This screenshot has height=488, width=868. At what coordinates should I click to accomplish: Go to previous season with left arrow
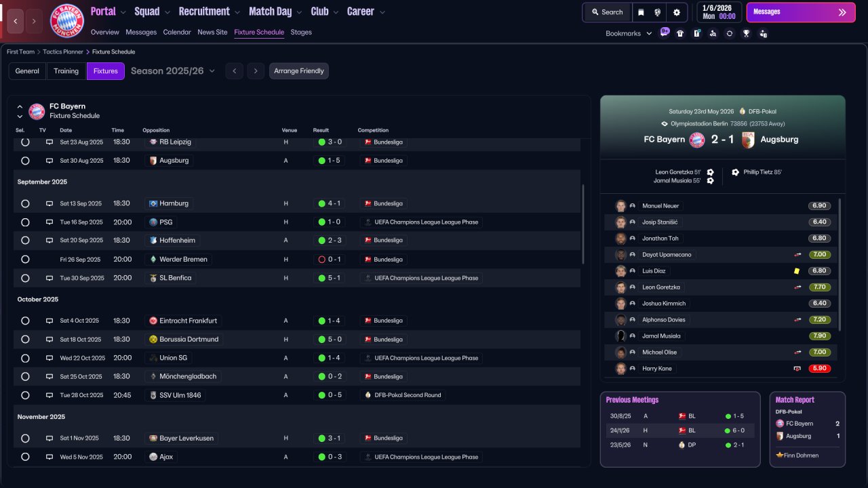click(234, 71)
